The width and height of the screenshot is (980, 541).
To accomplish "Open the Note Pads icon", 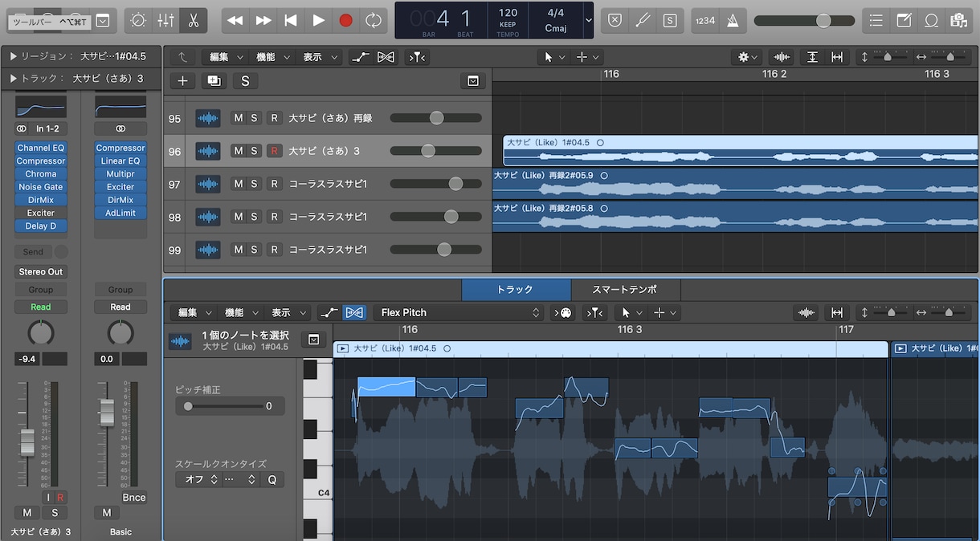I will pos(904,21).
